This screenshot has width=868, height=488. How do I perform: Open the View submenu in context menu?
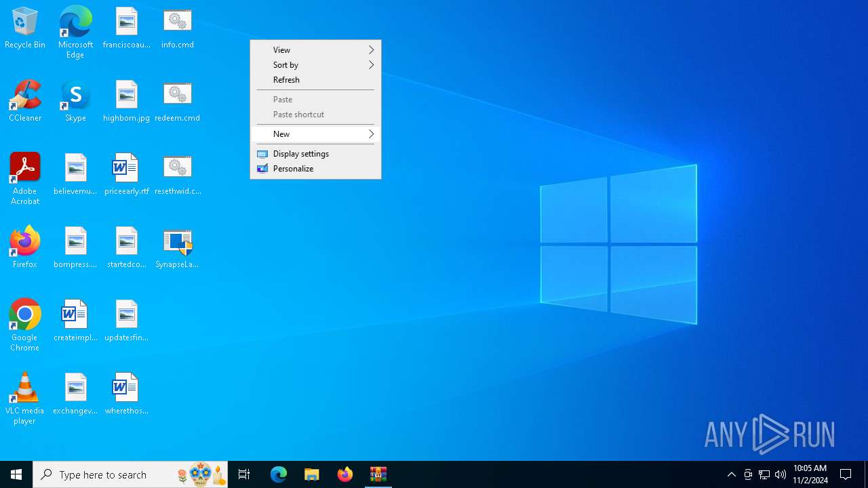[x=315, y=50]
